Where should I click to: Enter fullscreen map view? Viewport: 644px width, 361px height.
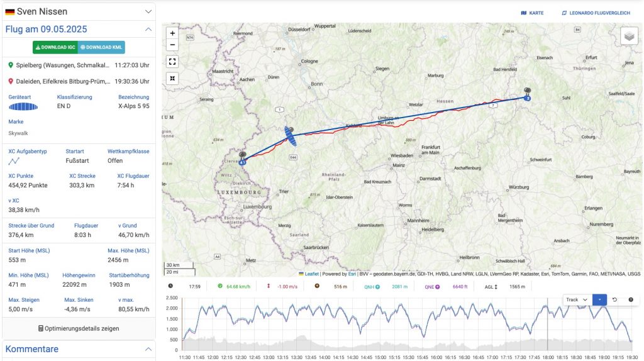[x=172, y=62]
